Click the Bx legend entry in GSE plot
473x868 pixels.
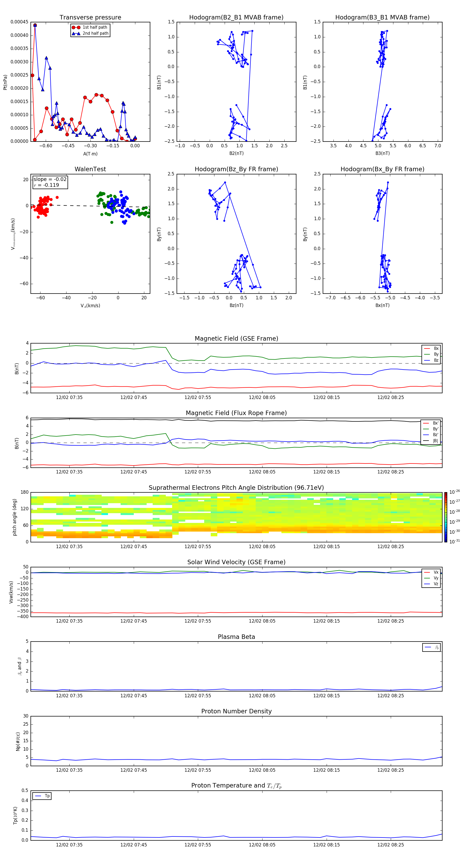click(x=431, y=349)
